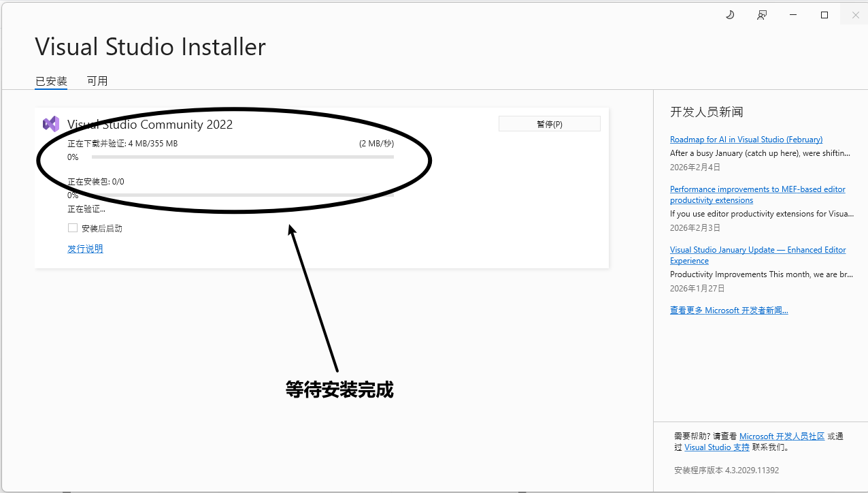The image size is (868, 493).
Task: Click the 正在安装包 progress bar
Action: [242, 195]
